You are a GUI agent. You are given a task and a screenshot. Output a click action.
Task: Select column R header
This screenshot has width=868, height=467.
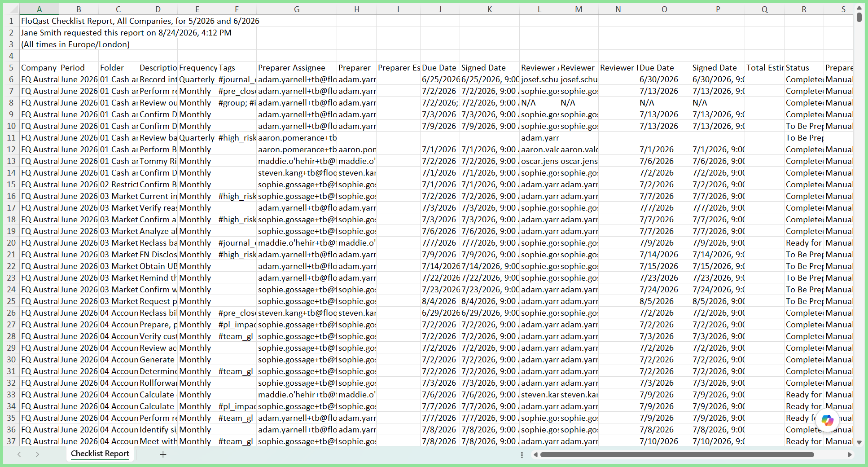[804, 9]
